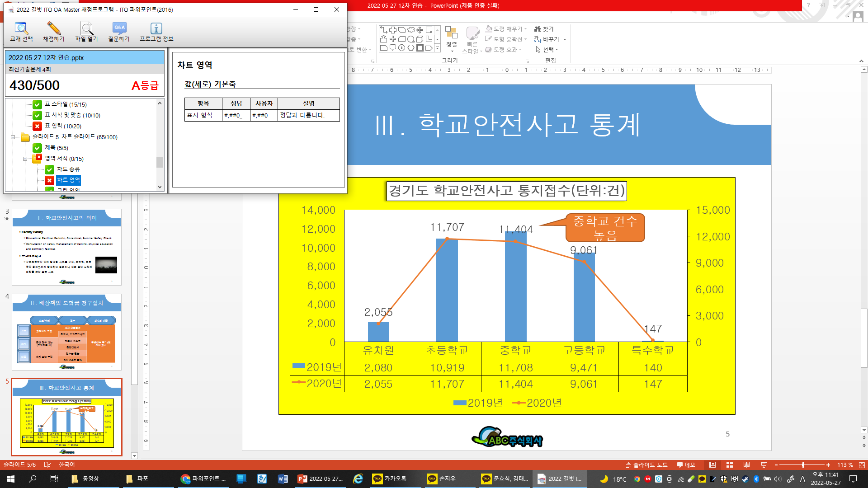Switch to reading view in status bar
This screenshot has width=868, height=488.
(746, 465)
